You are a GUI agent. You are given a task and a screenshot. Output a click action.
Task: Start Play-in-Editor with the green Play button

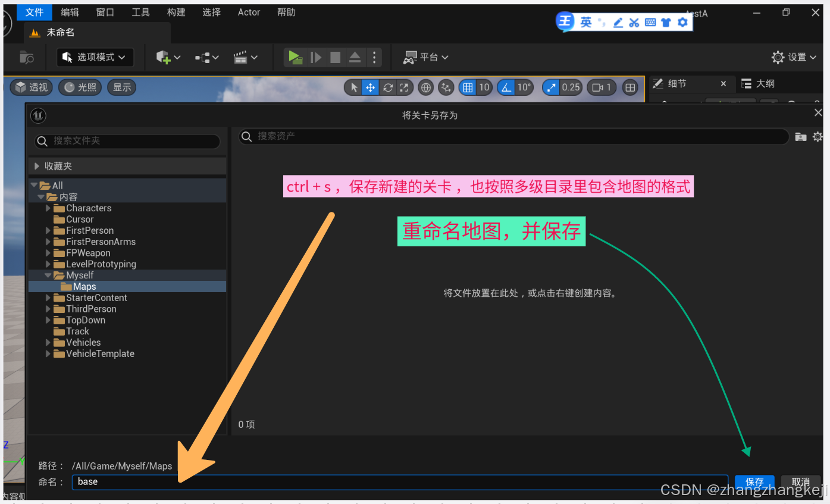[296, 57]
